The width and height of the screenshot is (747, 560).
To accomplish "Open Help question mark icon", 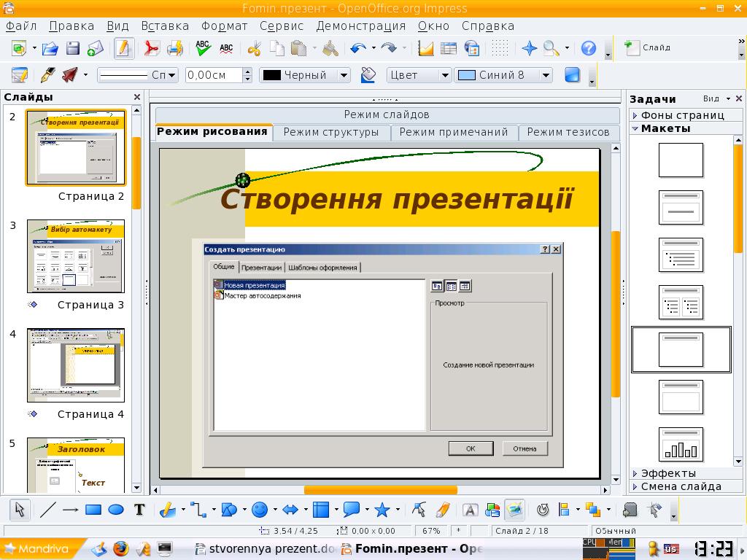I will point(589,48).
